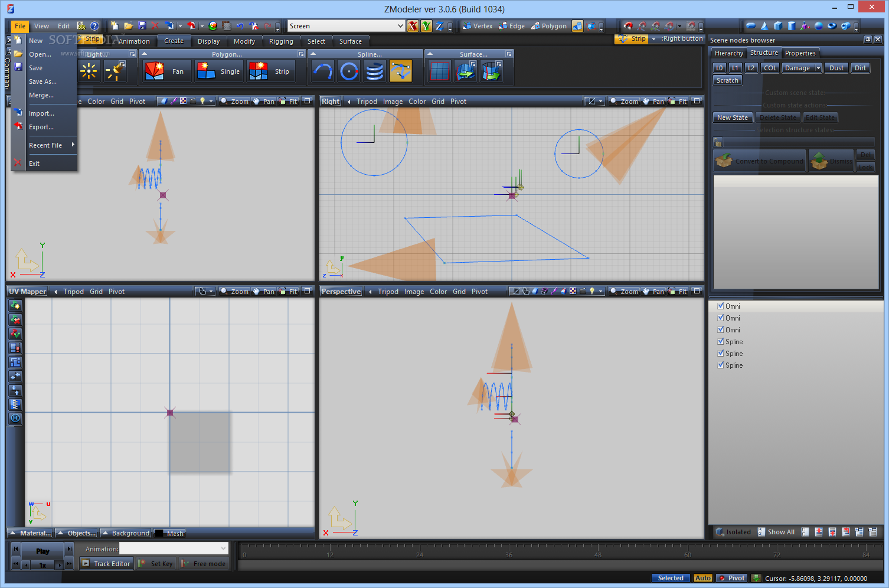This screenshot has width=889, height=588.
Task: Choose the spline circle tool
Action: [x=349, y=71]
